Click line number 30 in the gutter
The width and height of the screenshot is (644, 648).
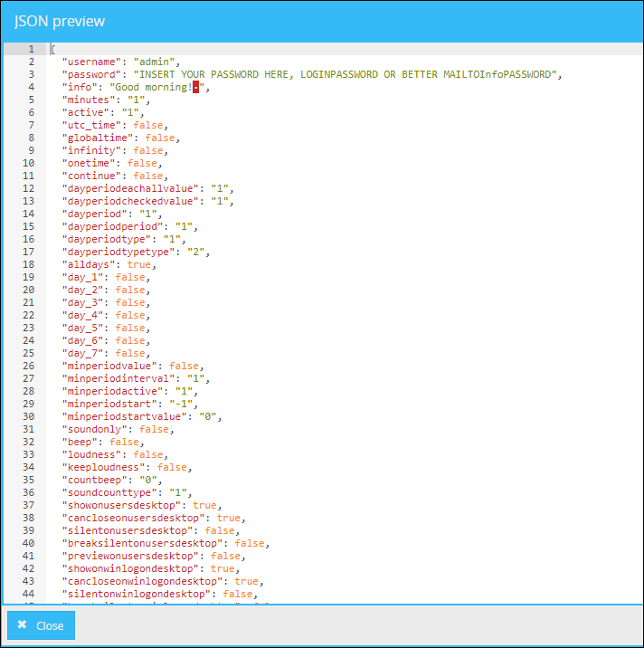point(28,416)
